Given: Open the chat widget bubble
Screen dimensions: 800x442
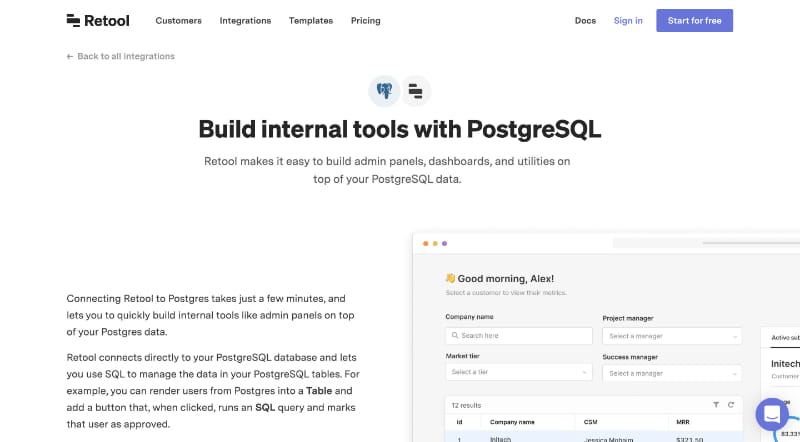Looking at the screenshot, I should [772, 414].
